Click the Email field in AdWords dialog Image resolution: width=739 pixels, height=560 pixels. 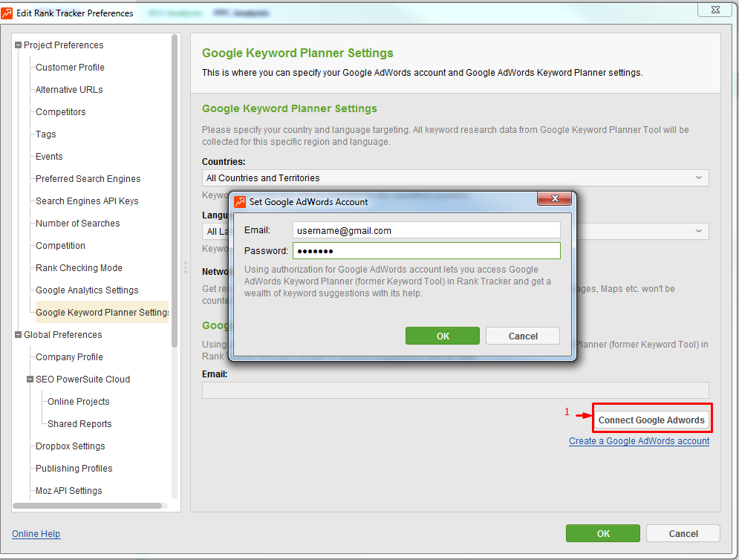426,230
